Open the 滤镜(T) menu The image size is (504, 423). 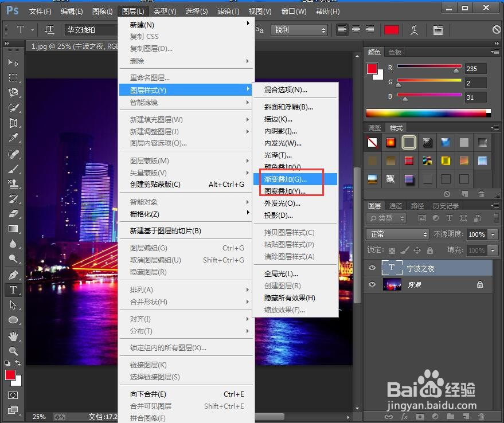tap(228, 11)
